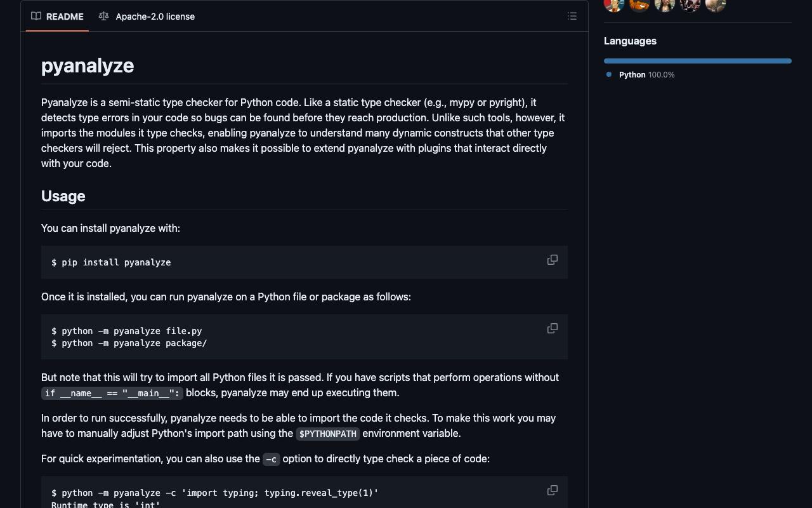Copy the reveal_type example command
This screenshot has width=812, height=508.
tap(553, 490)
